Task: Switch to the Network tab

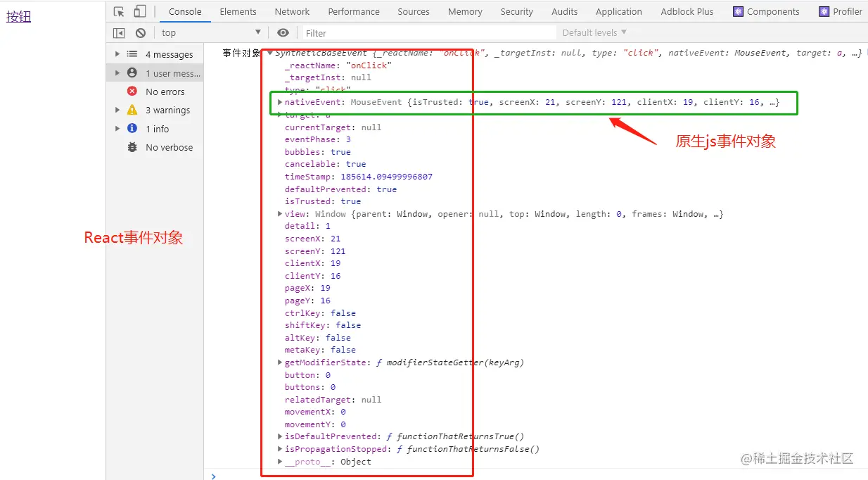Action: (292, 11)
